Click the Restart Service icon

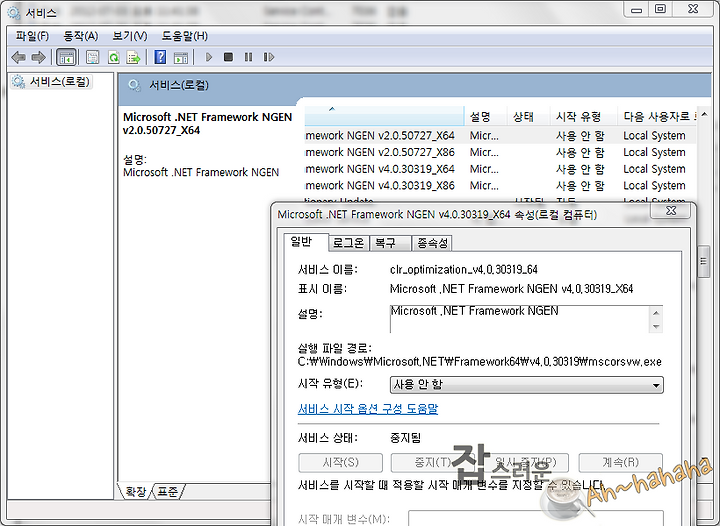click(x=269, y=57)
